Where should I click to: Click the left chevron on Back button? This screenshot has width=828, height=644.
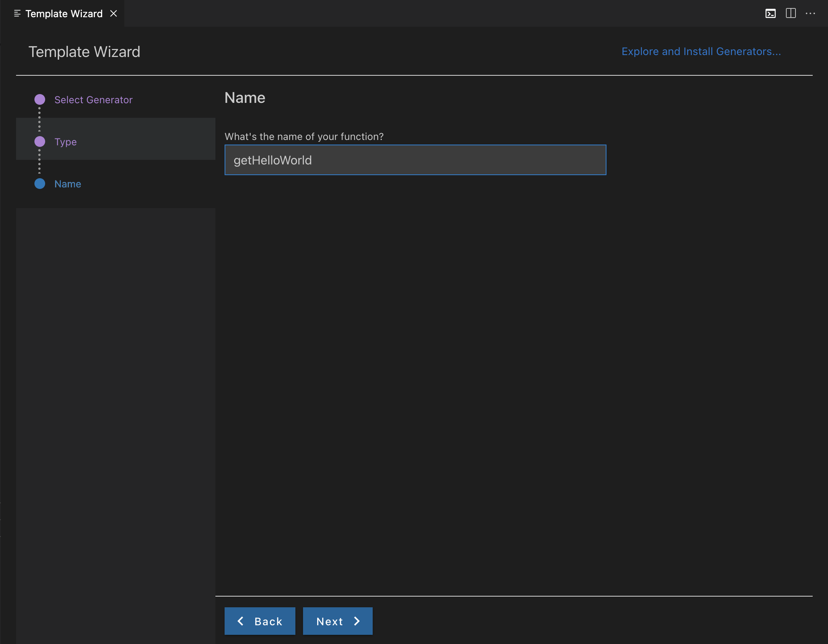(241, 621)
